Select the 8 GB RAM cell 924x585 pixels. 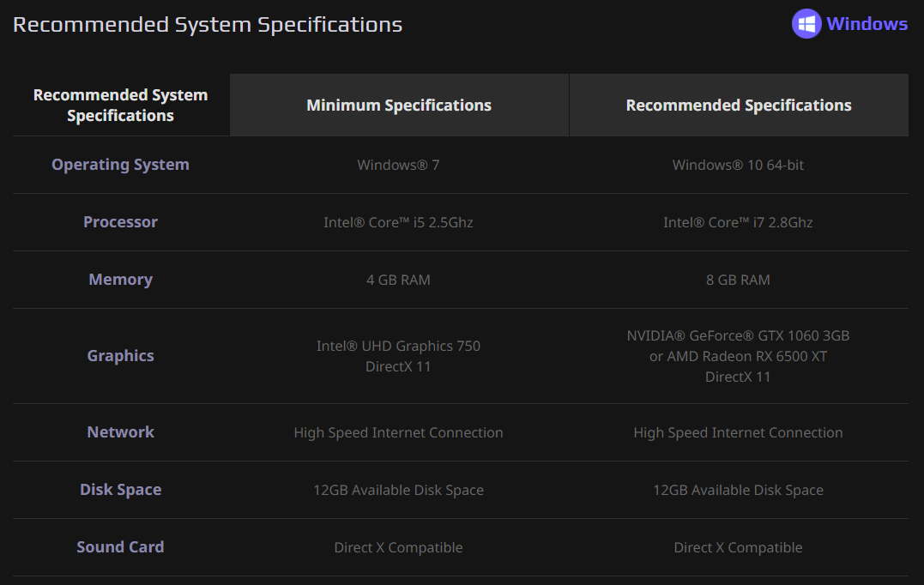click(x=738, y=280)
